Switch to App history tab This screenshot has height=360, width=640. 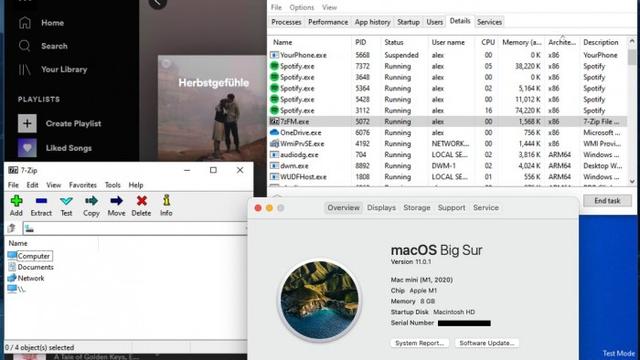coord(372,22)
